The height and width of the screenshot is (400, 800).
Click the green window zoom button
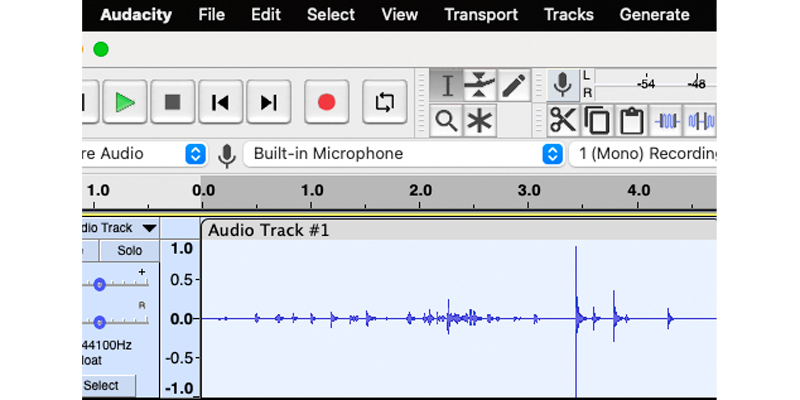(101, 49)
